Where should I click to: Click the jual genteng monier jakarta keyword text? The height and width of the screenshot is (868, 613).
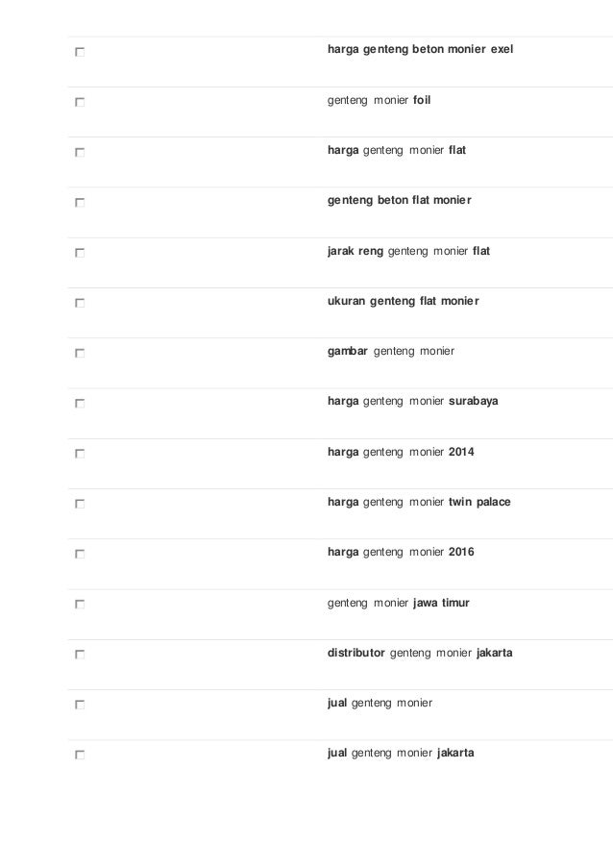coord(401,754)
